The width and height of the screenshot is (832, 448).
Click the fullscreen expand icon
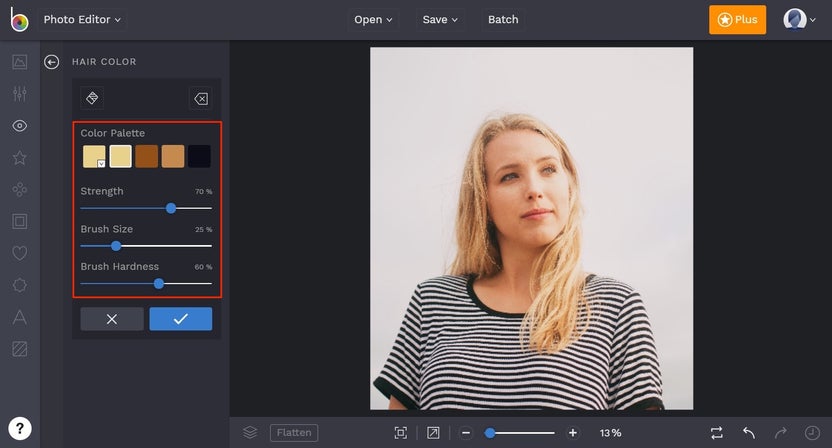(433, 433)
